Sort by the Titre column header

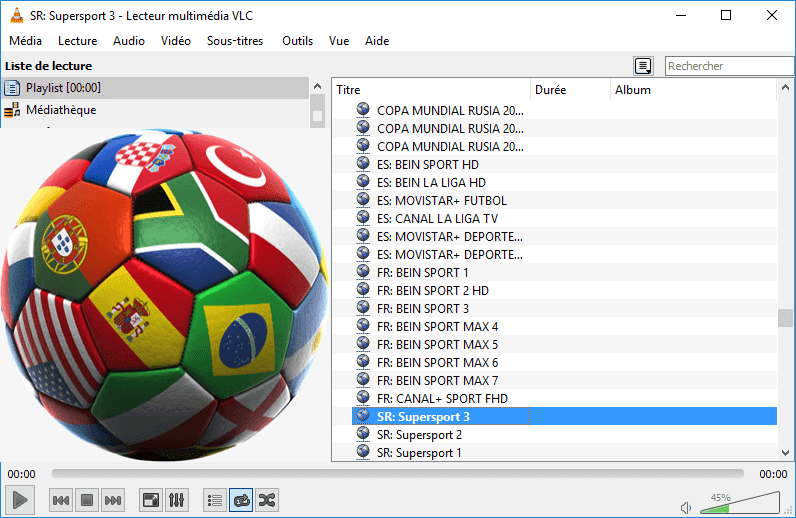pyautogui.click(x=432, y=90)
